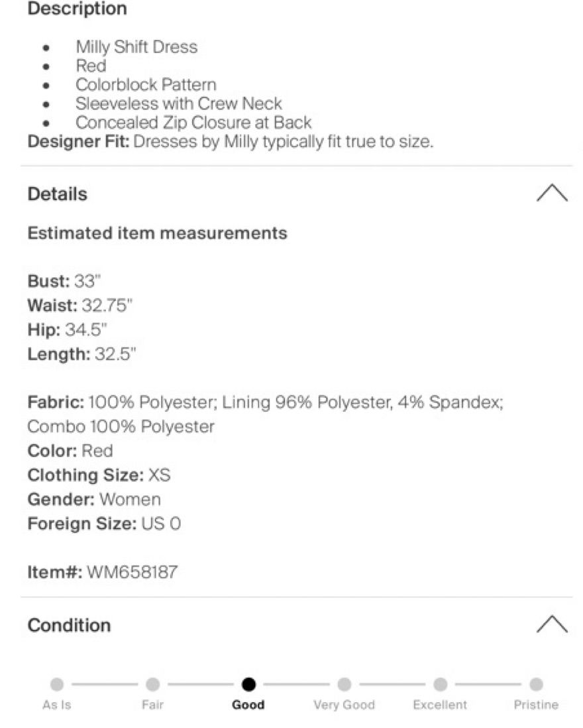Select the Very Good condition dot
This screenshot has height=728, width=583.
pyautogui.click(x=344, y=684)
